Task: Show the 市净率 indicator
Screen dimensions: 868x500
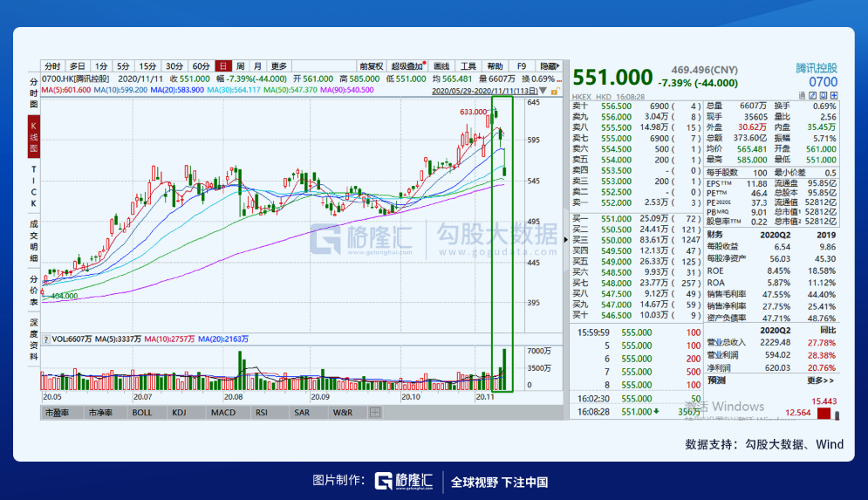Action: pyautogui.click(x=100, y=413)
